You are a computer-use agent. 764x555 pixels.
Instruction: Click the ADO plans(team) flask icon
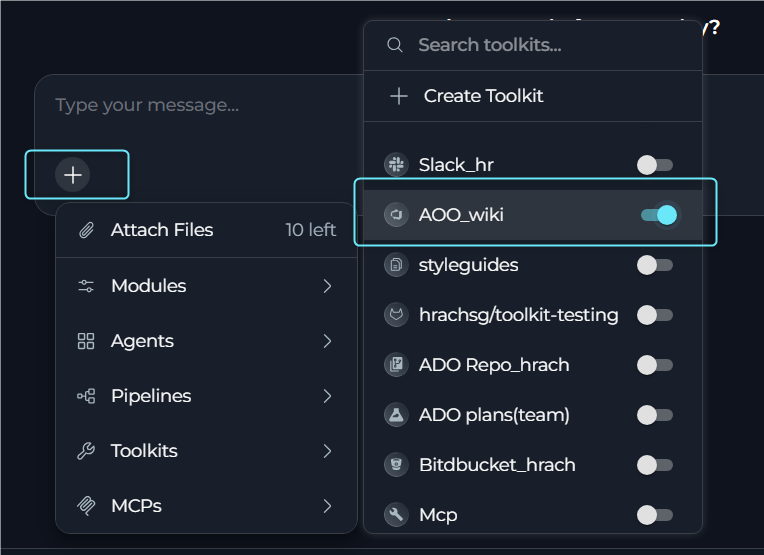[x=396, y=415]
